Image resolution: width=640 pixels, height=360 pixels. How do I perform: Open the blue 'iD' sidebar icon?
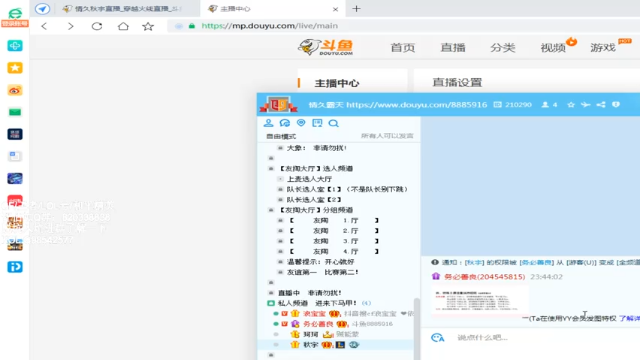pyautogui.click(x=15, y=267)
